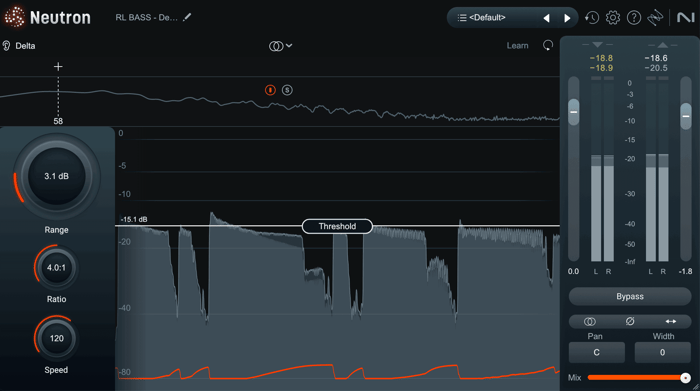The height and width of the screenshot is (391, 700).
Task: Open the undo history clock icon
Action: 592,18
